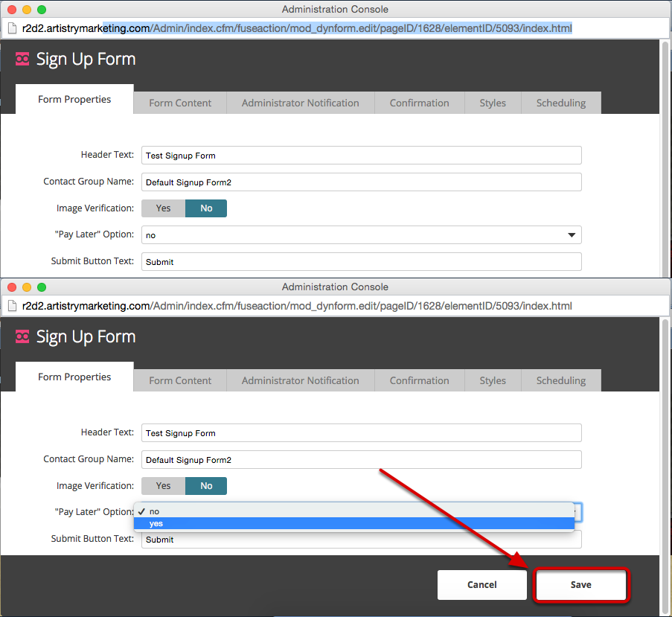Click the Sign Up Form logo in upper window
672x617 pixels.
pyautogui.click(x=22, y=60)
